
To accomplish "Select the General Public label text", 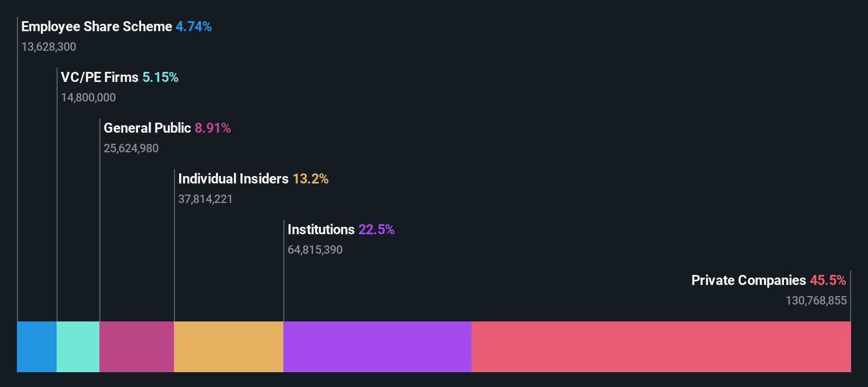I will click(x=147, y=128).
